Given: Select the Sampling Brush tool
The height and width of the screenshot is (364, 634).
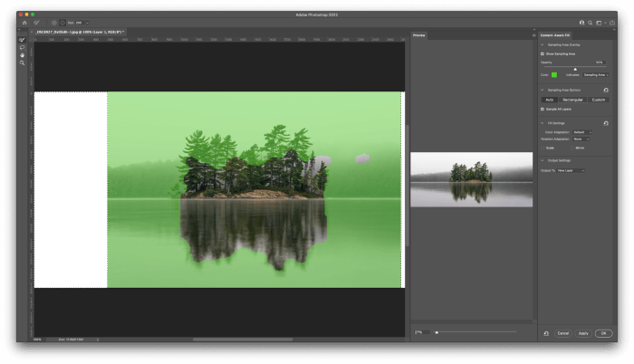Looking at the screenshot, I should (22, 40).
